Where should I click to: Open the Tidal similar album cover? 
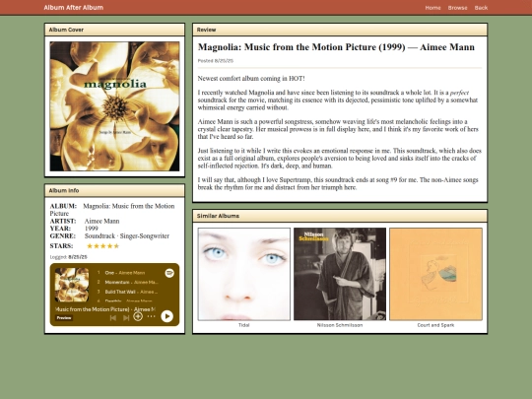[x=244, y=274]
